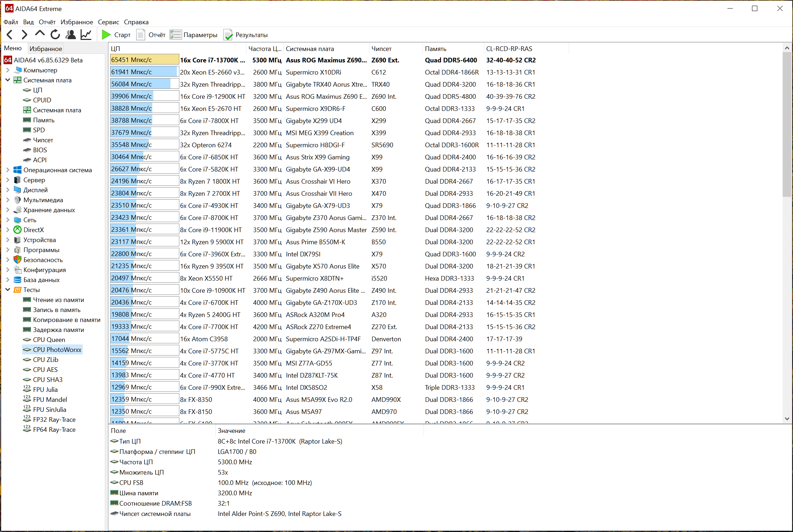This screenshot has width=793, height=532.
Task: Collapse the Системная плата tree node
Action: click(x=7, y=80)
